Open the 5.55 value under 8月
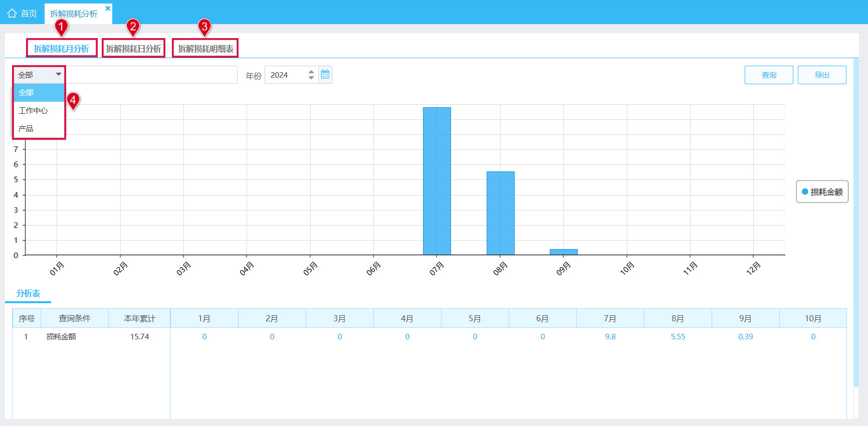 pos(678,337)
